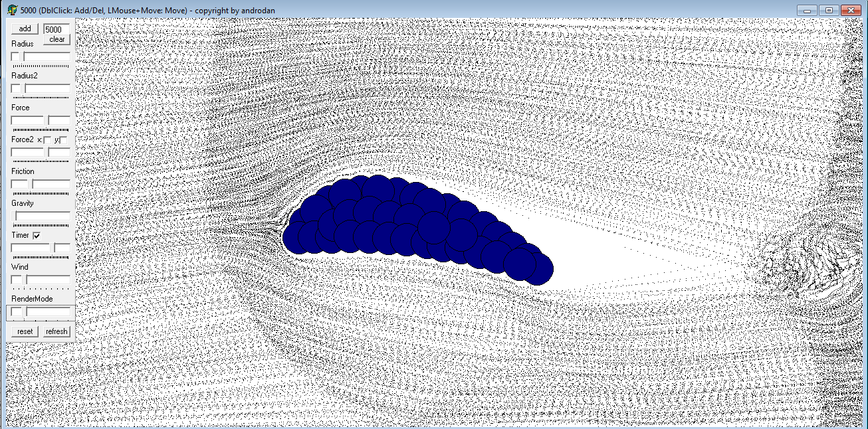868x429 pixels.
Task: Close the particle simulation window
Action: pyautogui.click(x=850, y=10)
